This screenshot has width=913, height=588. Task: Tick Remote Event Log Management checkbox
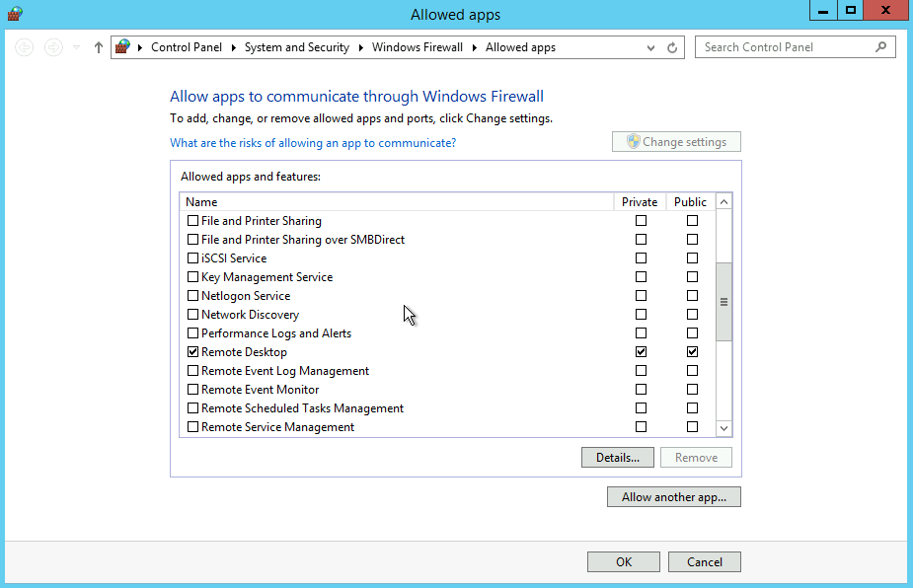[192, 370]
